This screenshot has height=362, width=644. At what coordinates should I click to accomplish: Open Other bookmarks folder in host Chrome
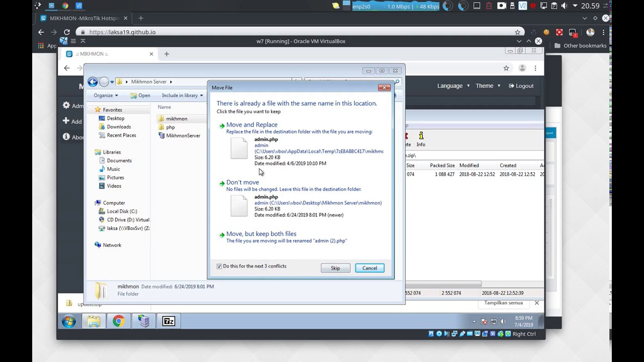point(581,46)
